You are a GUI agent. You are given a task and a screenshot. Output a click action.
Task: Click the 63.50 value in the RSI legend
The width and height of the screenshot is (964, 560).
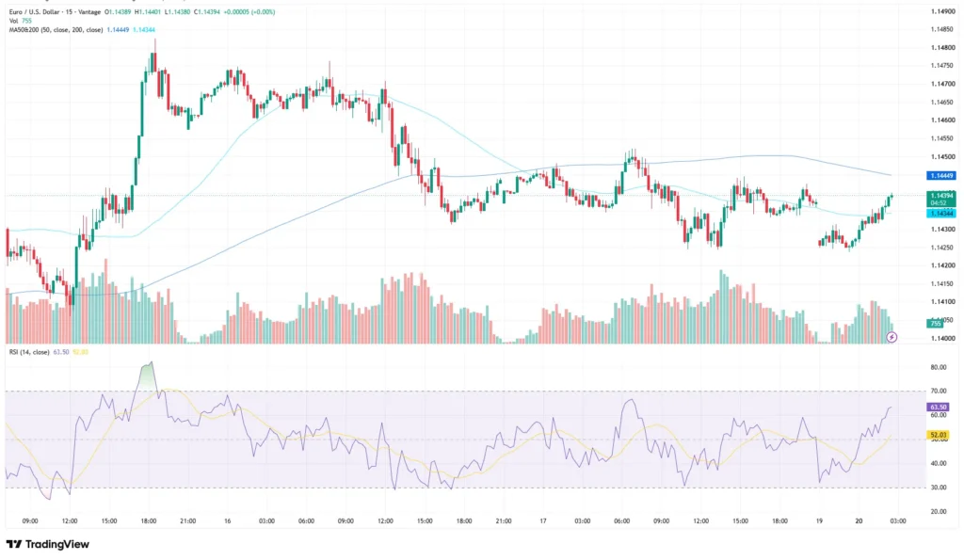61,352
